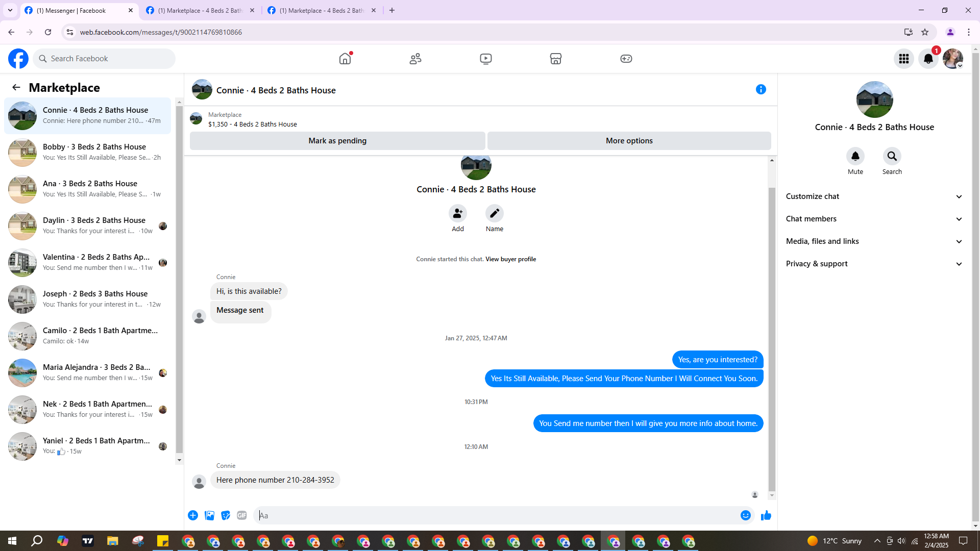Expand Customize chat section

click(874, 196)
